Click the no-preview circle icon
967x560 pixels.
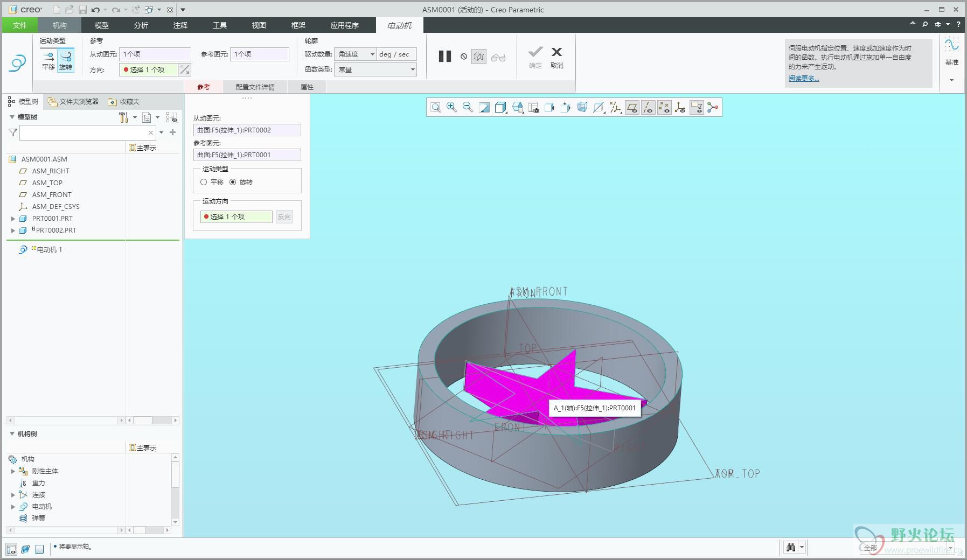464,57
